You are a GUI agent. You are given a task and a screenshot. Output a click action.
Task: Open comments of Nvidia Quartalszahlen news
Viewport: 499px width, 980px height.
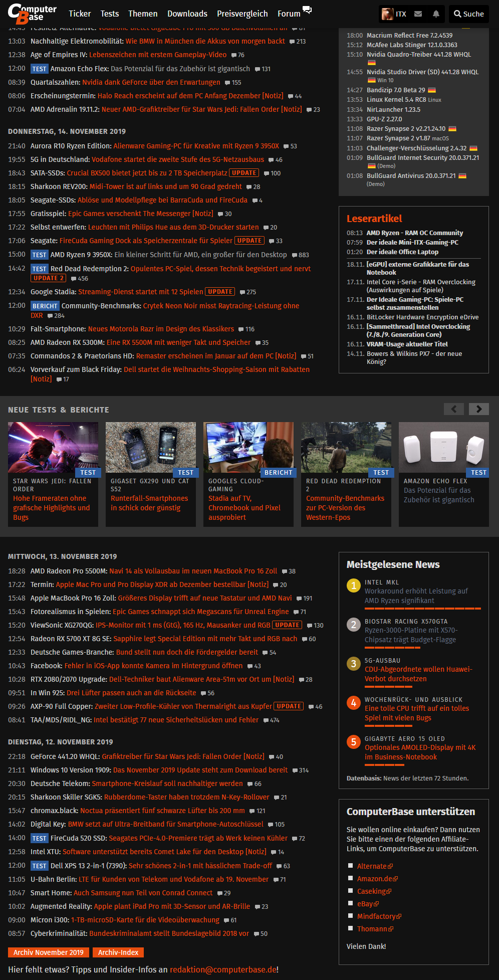(x=233, y=83)
